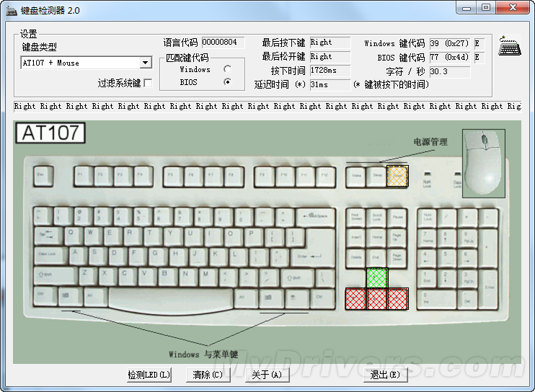Click the 最后松开键 field showing Right

330,57
